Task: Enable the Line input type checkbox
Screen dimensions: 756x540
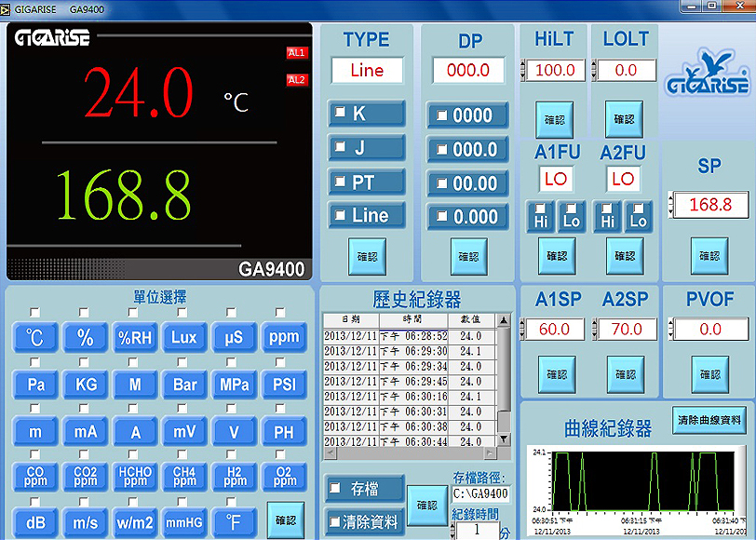Action: pyautogui.click(x=341, y=214)
